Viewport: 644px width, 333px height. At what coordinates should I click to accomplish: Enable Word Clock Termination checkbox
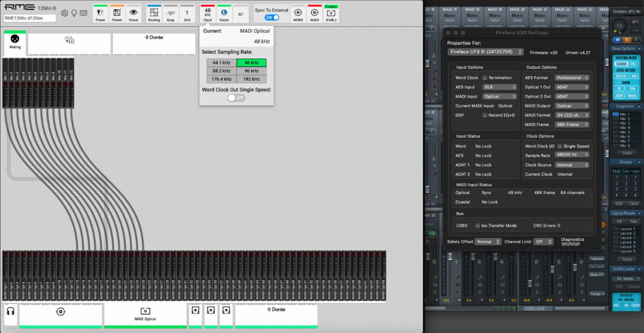click(x=485, y=78)
